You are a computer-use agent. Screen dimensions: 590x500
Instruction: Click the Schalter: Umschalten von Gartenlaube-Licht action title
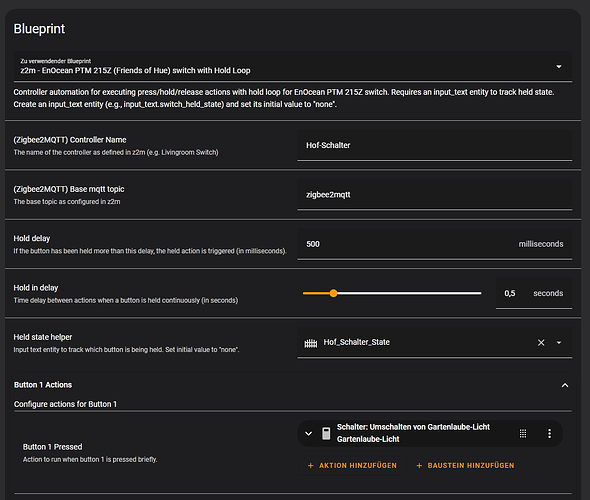[413, 427]
